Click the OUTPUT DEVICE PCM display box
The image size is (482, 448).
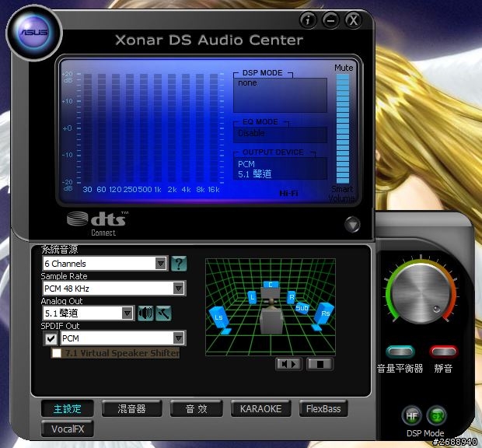click(280, 169)
